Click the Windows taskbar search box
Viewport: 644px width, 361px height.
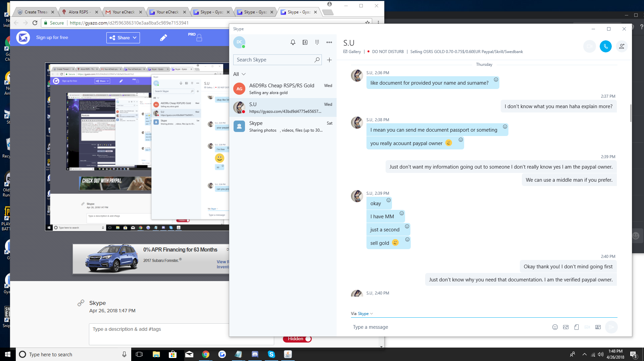pos(73,354)
